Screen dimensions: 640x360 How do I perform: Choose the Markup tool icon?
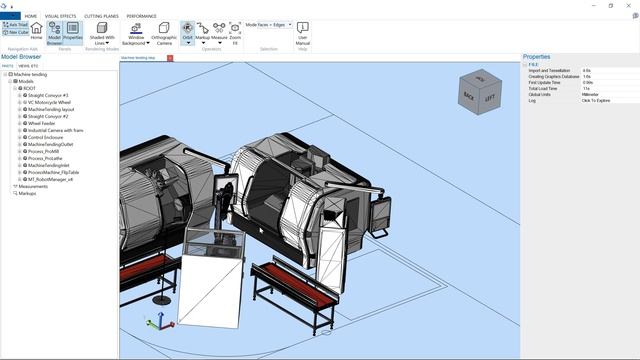click(x=202, y=28)
